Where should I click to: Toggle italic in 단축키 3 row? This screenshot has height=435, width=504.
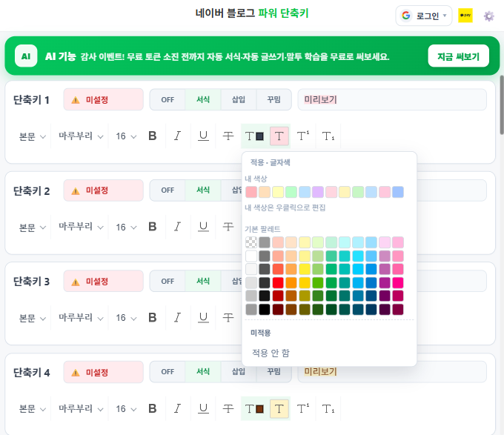(178, 318)
